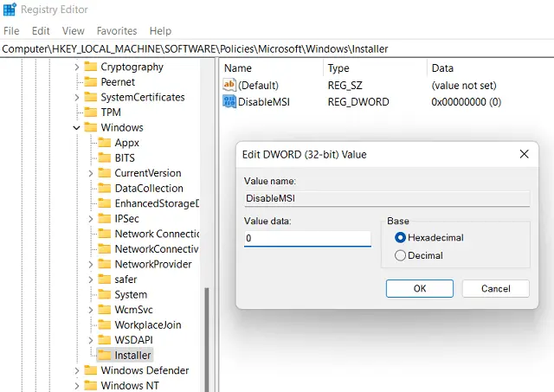Click the Value data input field
This screenshot has width=554, height=392.
[x=307, y=238]
